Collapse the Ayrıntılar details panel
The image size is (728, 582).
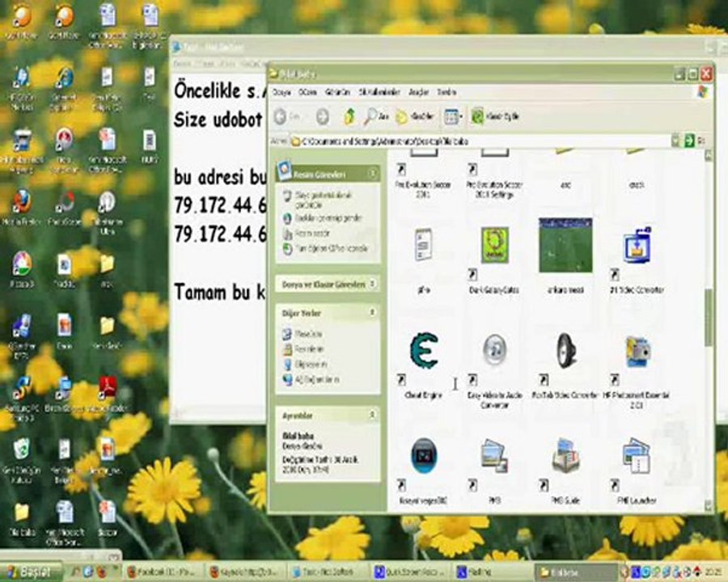coord(372,415)
